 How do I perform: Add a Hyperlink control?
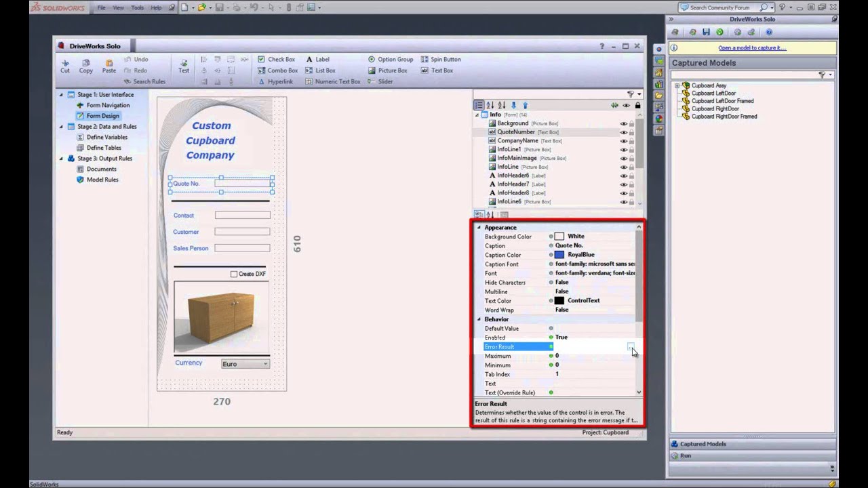[275, 81]
